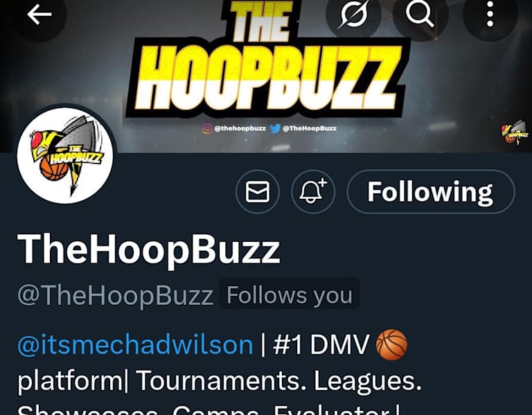Tap the Twitter bird icon in banner
Screen dimensions: 532x415
275,128
